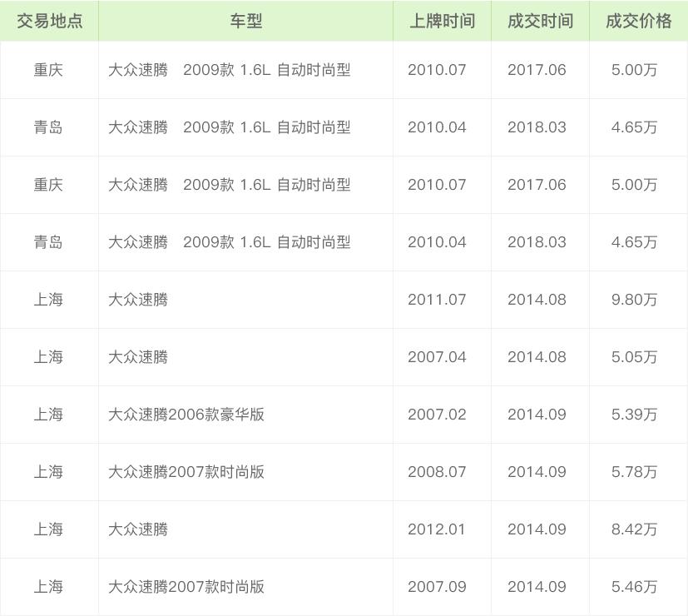Click 上海 in the 9.80万 row

click(48, 300)
